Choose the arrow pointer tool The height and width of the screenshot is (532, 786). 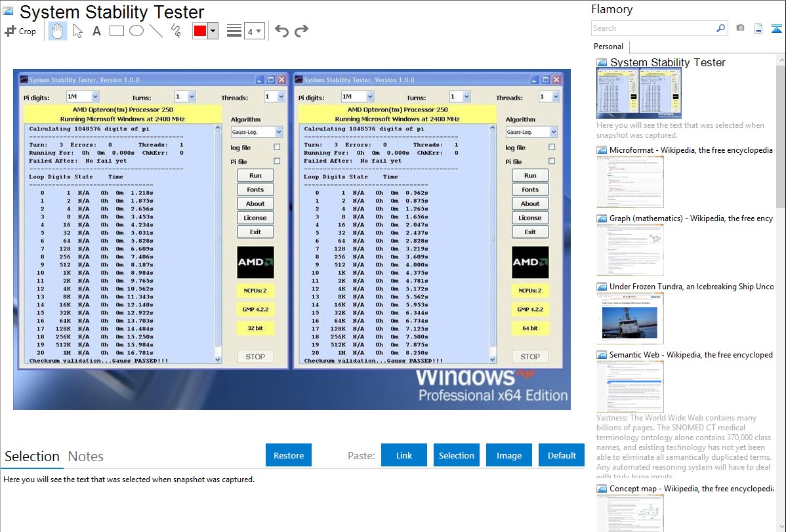[77, 31]
